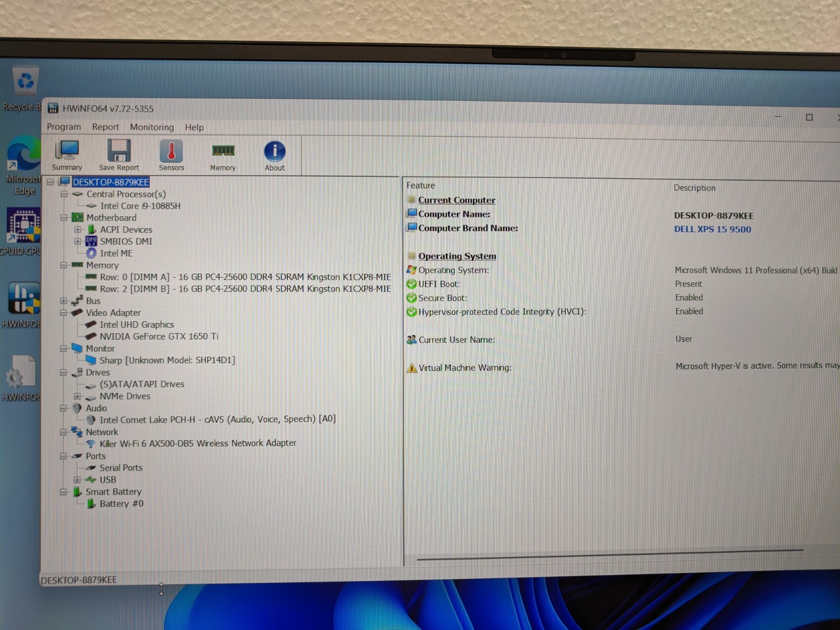
Task: Select the Battery #0 entry
Action: click(121, 503)
